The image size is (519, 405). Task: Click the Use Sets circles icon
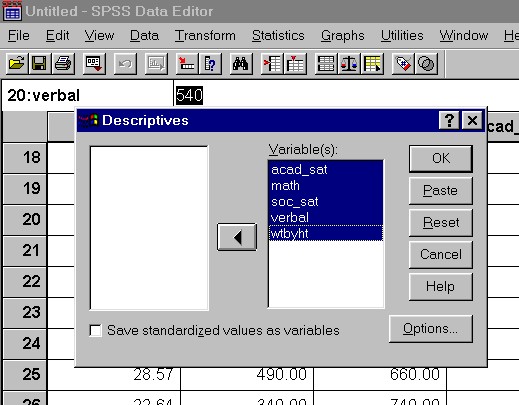click(426, 63)
